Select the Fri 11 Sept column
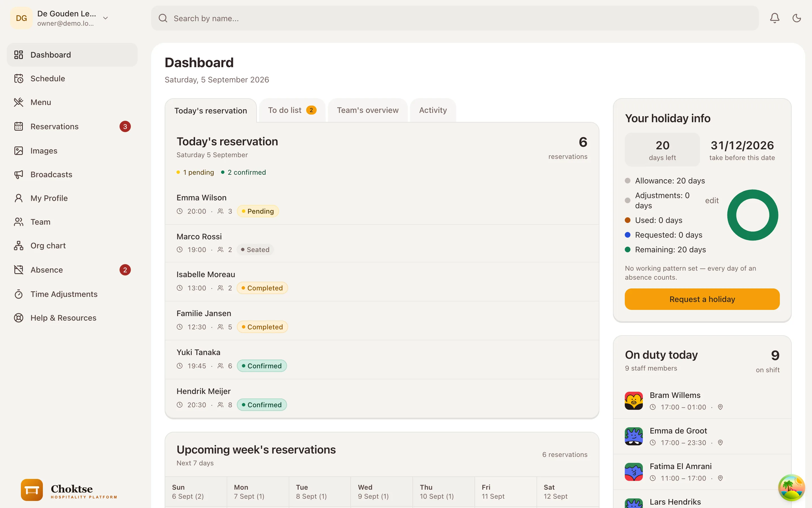 (506, 492)
